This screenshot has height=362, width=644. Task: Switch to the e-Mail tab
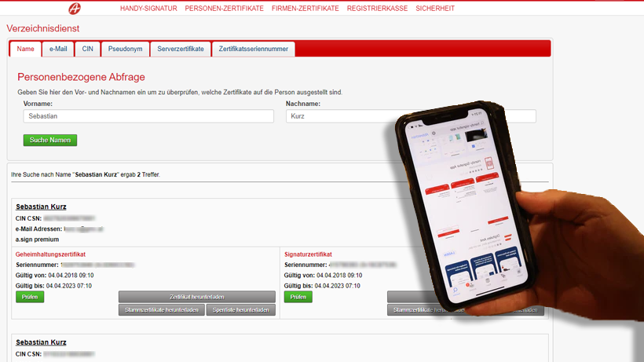tap(58, 49)
